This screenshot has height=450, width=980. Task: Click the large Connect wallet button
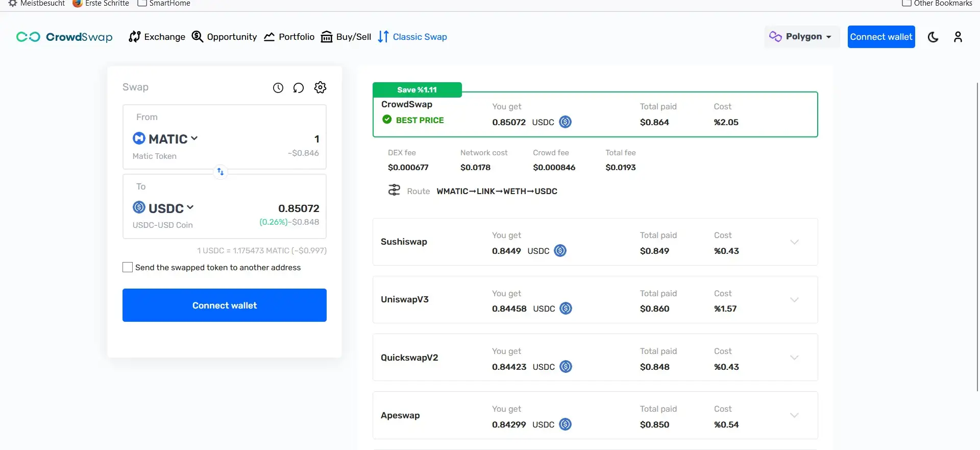(x=225, y=305)
